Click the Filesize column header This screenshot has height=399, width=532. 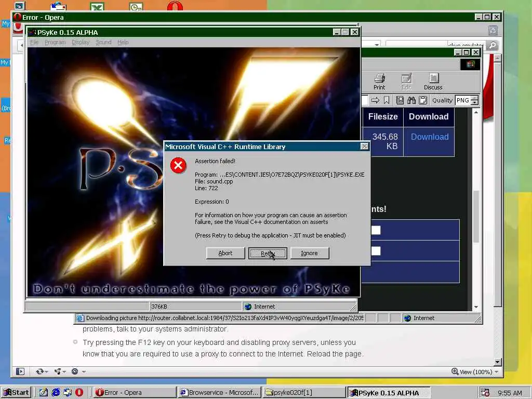(383, 116)
